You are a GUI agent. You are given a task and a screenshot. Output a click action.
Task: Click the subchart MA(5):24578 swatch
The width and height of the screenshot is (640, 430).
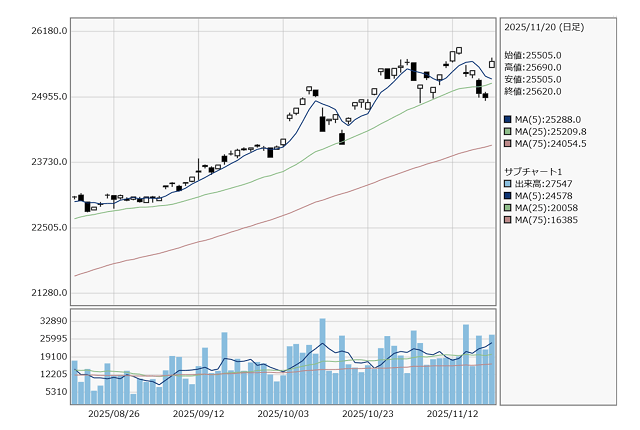[x=508, y=196]
